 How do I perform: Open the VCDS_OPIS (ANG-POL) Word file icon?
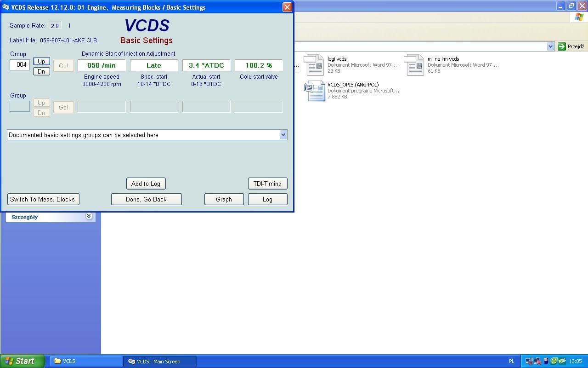[315, 91]
